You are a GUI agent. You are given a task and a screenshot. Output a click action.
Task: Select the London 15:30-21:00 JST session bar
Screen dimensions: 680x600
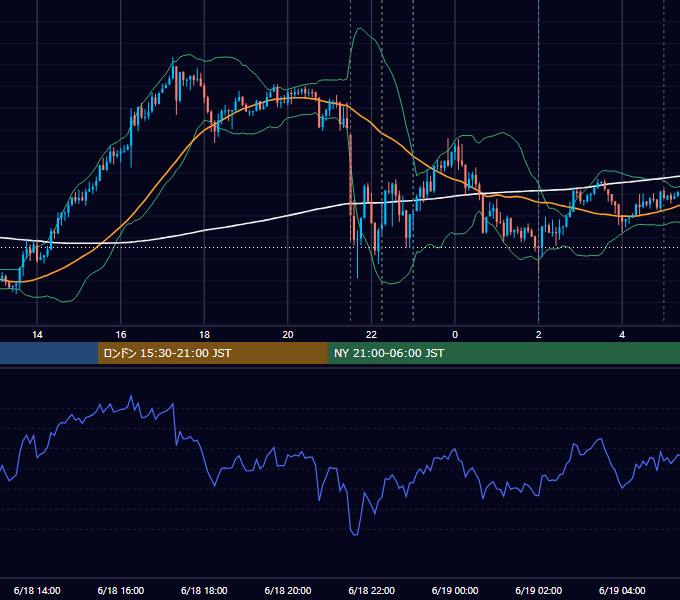[212, 353]
